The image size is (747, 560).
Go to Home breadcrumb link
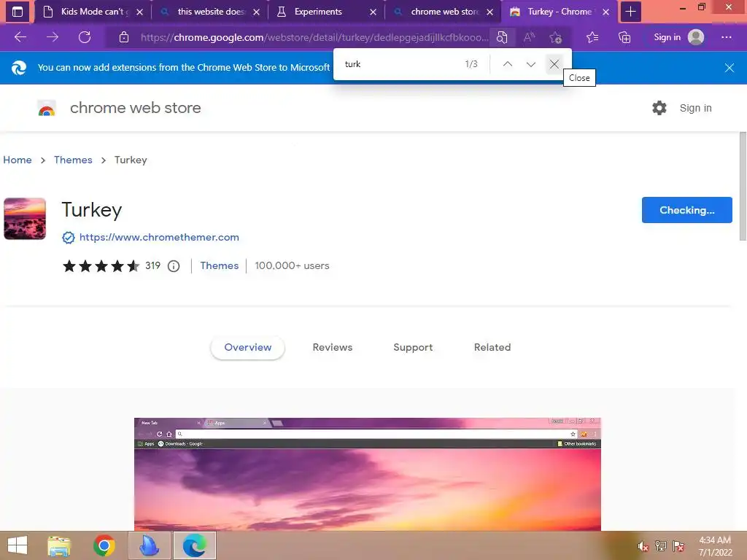[18, 160]
